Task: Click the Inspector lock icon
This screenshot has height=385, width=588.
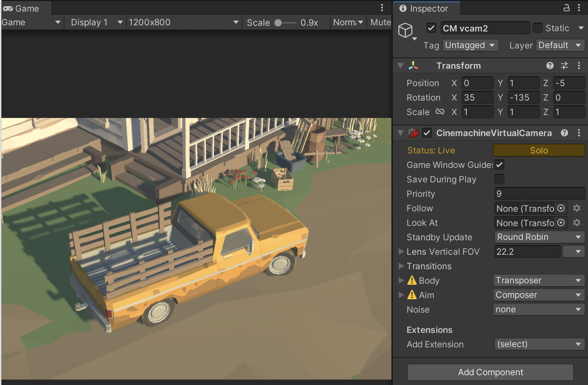Action: pos(566,8)
